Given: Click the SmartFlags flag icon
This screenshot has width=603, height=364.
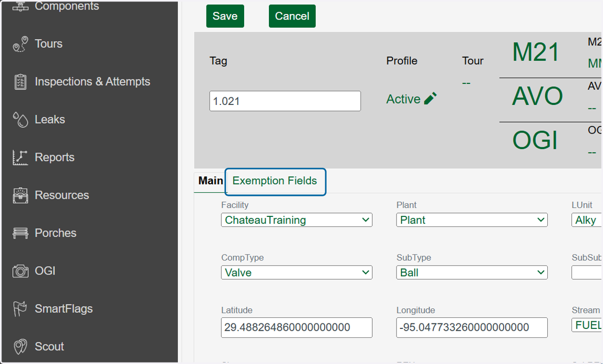Looking at the screenshot, I should (20, 309).
